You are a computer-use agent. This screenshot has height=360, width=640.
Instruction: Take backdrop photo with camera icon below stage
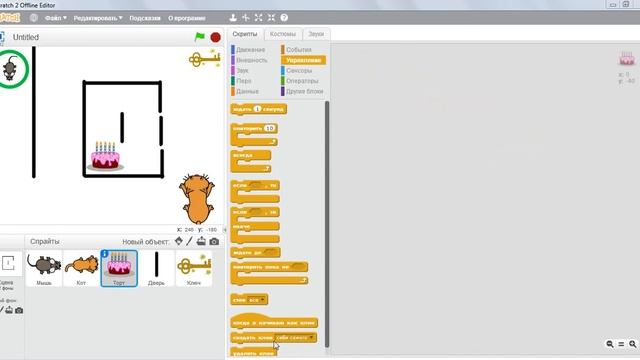point(19,311)
